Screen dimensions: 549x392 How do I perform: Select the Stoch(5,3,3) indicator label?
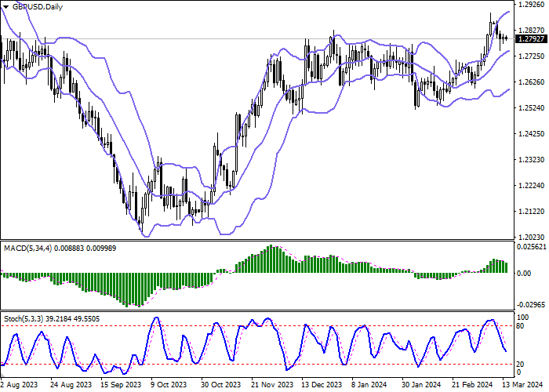[x=24, y=320]
